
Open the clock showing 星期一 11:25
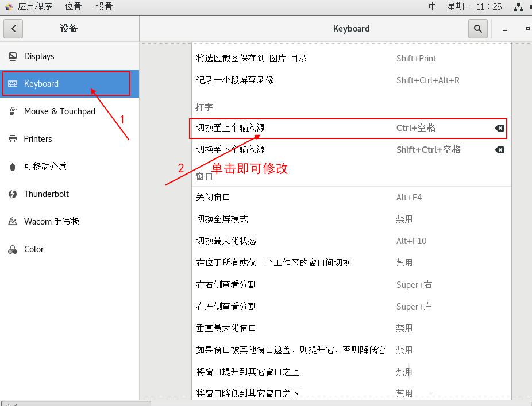[475, 7]
